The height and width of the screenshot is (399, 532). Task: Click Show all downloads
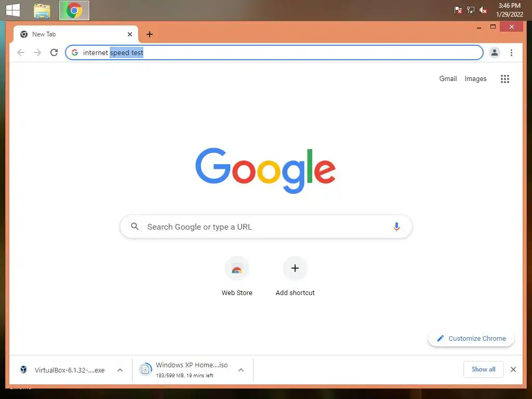point(484,369)
